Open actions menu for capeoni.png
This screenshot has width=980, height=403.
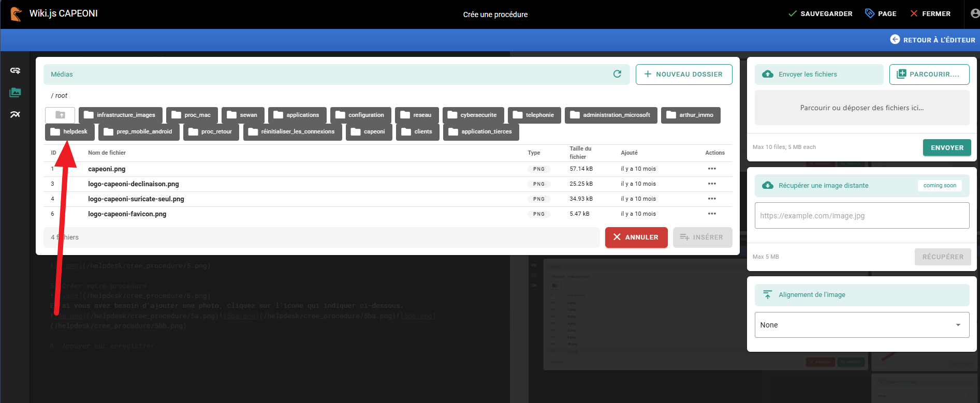pyautogui.click(x=712, y=169)
